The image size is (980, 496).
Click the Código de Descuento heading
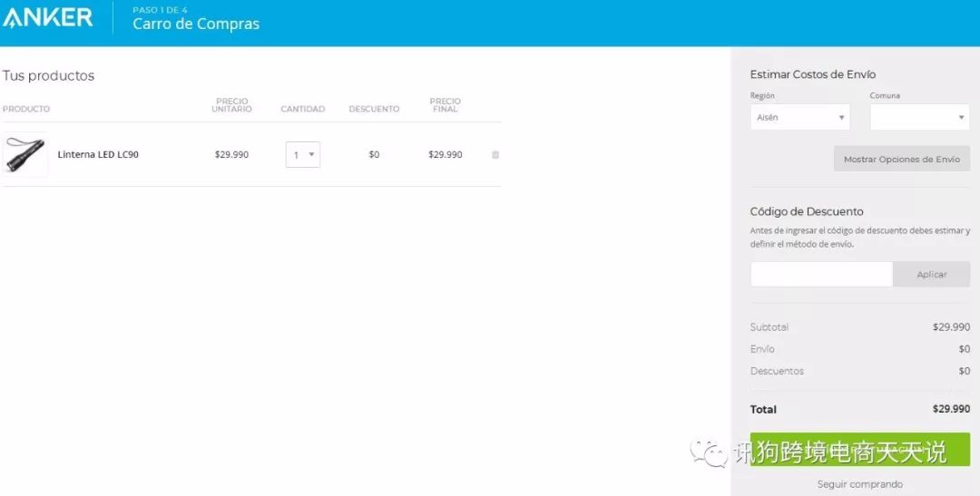807,212
